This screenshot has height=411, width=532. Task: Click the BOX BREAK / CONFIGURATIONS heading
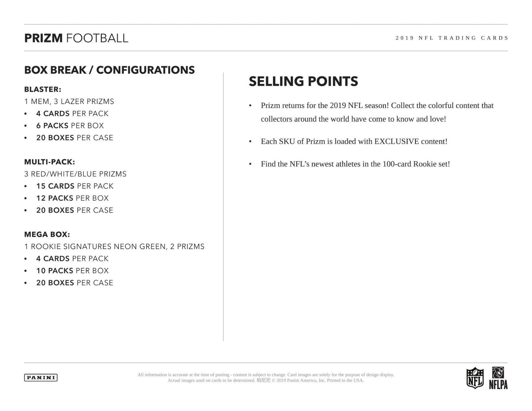(109, 70)
